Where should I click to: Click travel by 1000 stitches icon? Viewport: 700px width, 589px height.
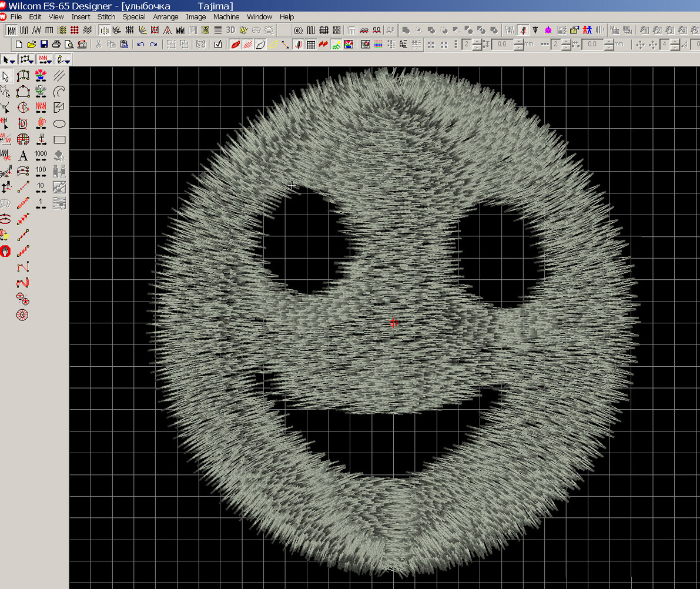41,156
